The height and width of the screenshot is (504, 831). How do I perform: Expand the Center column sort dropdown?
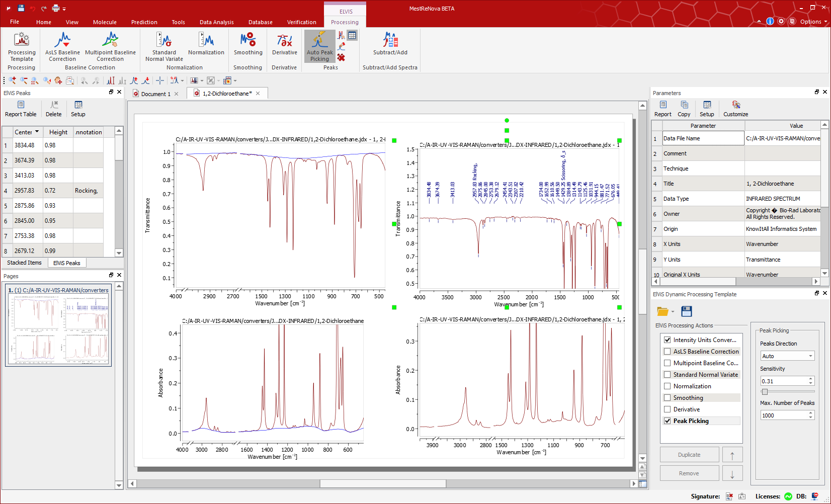tap(37, 132)
